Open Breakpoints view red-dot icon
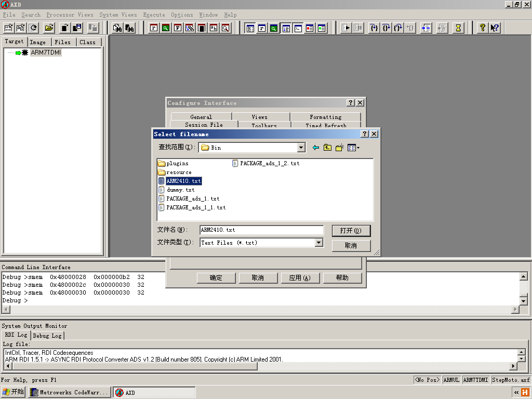Viewport: 532px width, 399px height. coord(310,28)
